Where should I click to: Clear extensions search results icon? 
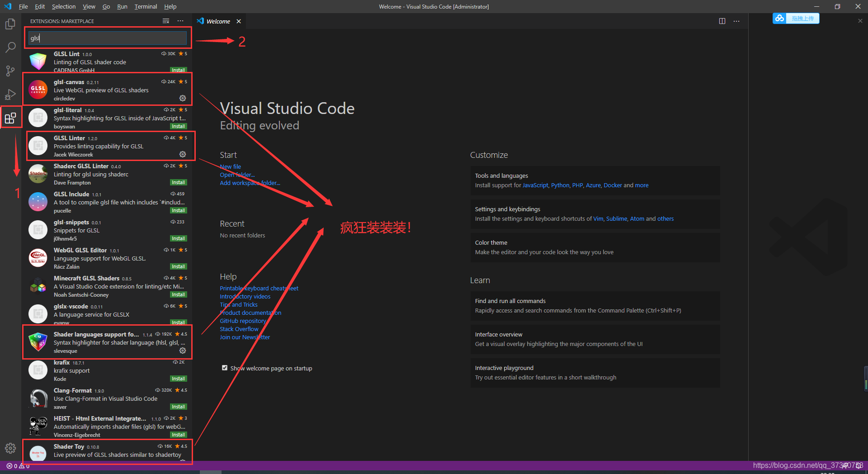point(166,21)
